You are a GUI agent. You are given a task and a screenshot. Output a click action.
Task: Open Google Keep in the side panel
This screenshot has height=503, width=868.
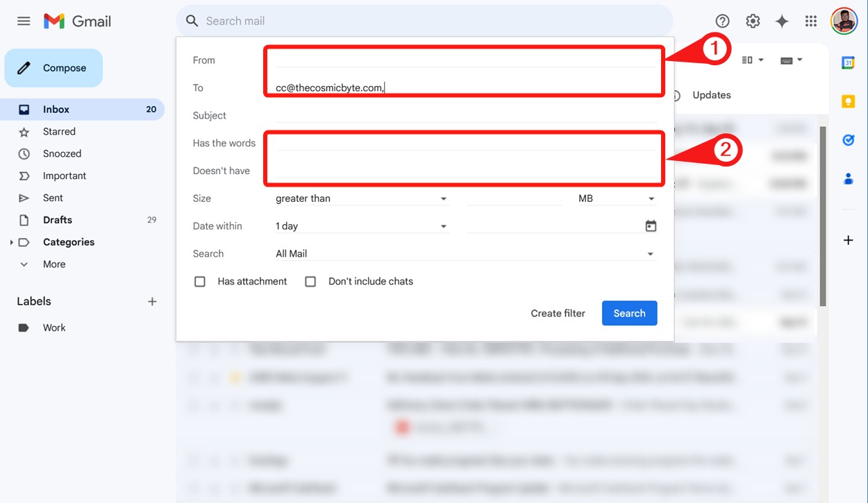click(x=848, y=101)
